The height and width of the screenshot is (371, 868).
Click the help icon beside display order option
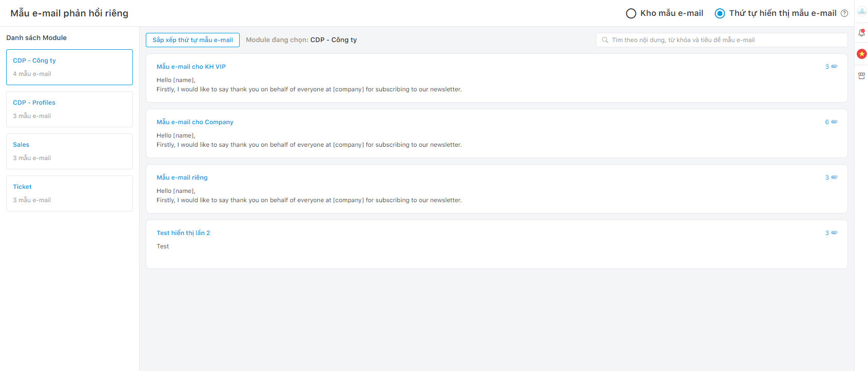pyautogui.click(x=844, y=13)
